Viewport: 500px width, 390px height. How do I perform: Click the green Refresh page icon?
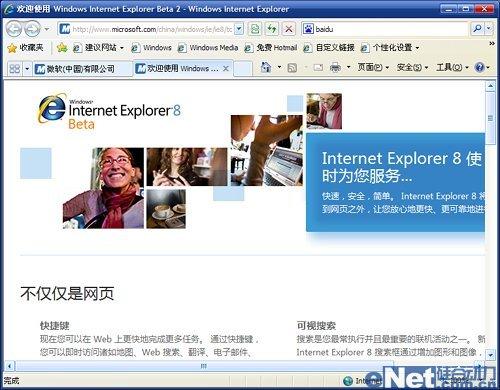(272, 29)
